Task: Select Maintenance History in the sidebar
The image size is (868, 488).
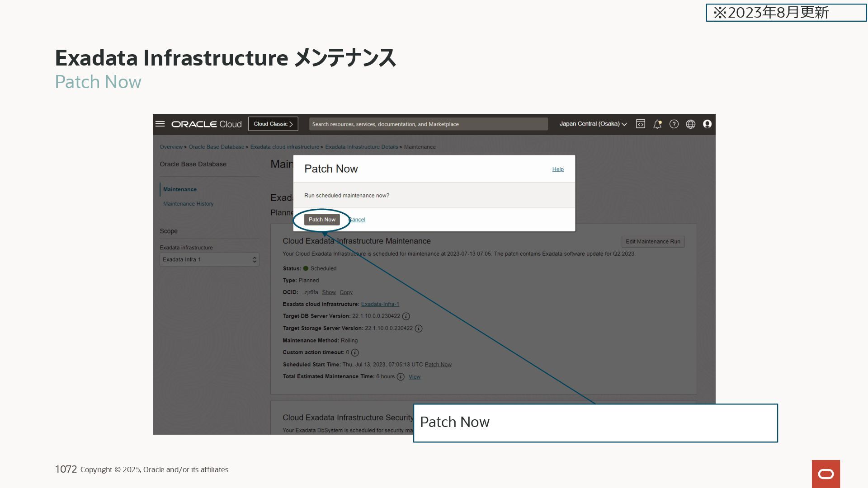Action: [x=188, y=204]
